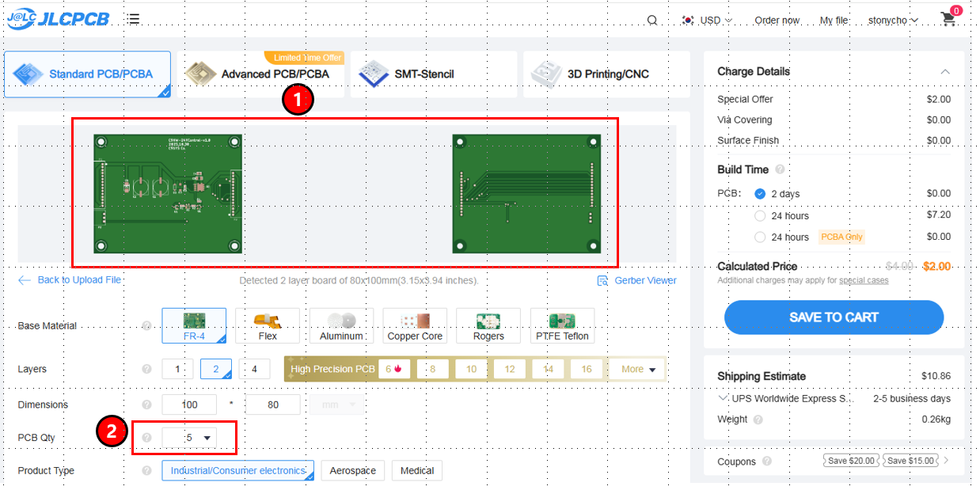Select 6 layers high precision option
Viewport: 980px width, 490px height.
[x=394, y=369]
